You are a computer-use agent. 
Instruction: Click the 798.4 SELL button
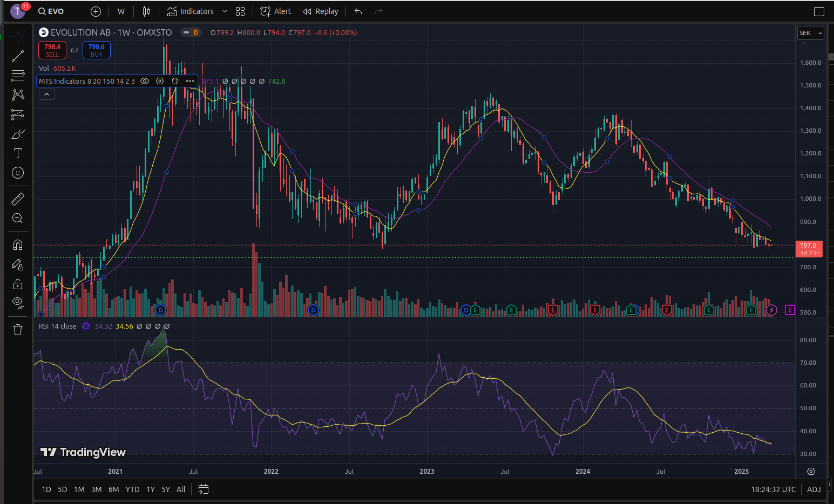(52, 50)
